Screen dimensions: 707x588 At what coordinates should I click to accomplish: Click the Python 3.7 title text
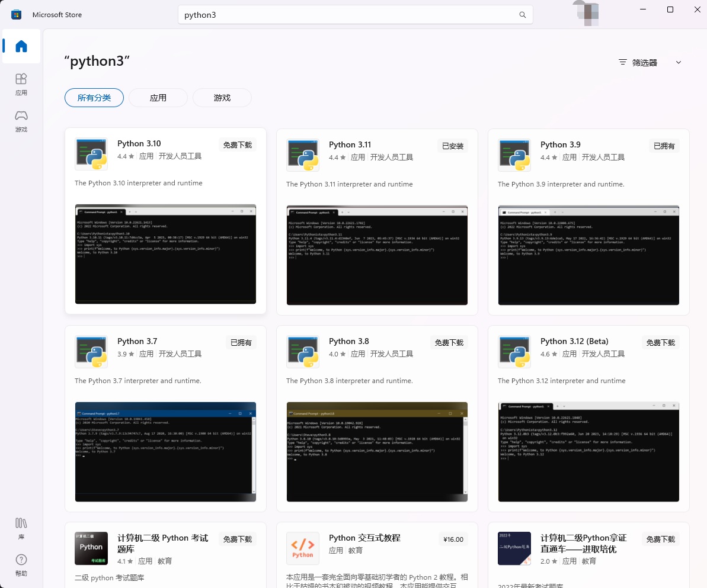tap(137, 341)
